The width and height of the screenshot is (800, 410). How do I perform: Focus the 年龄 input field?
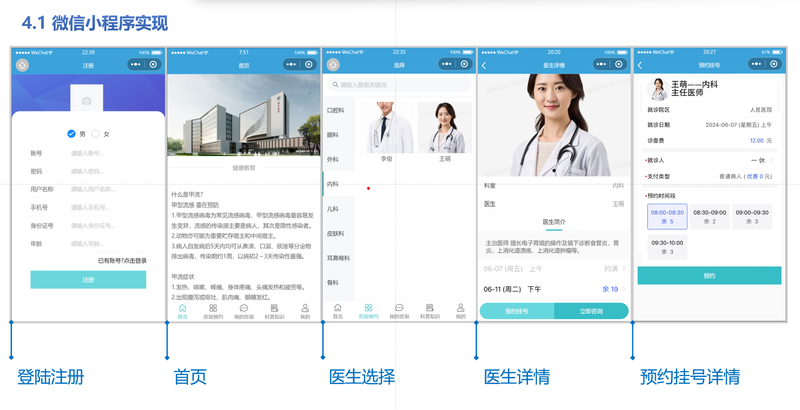coord(108,244)
